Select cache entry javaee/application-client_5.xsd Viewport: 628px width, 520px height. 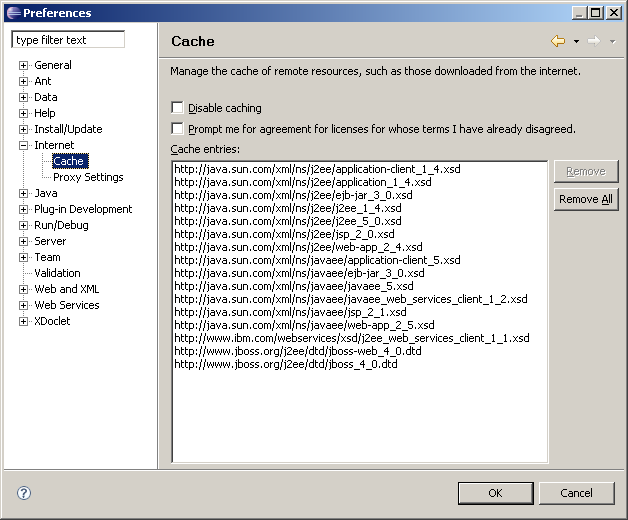[317, 260]
